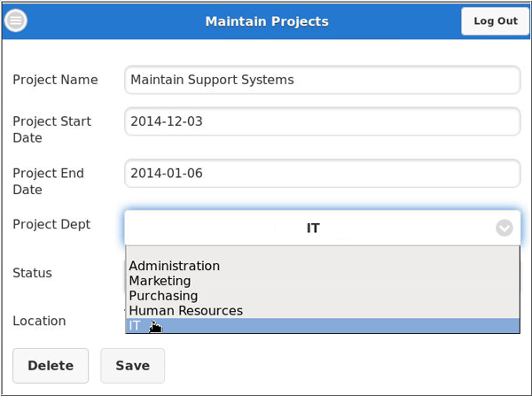
Task: Choose Marketing in the department list
Action: [x=160, y=281]
